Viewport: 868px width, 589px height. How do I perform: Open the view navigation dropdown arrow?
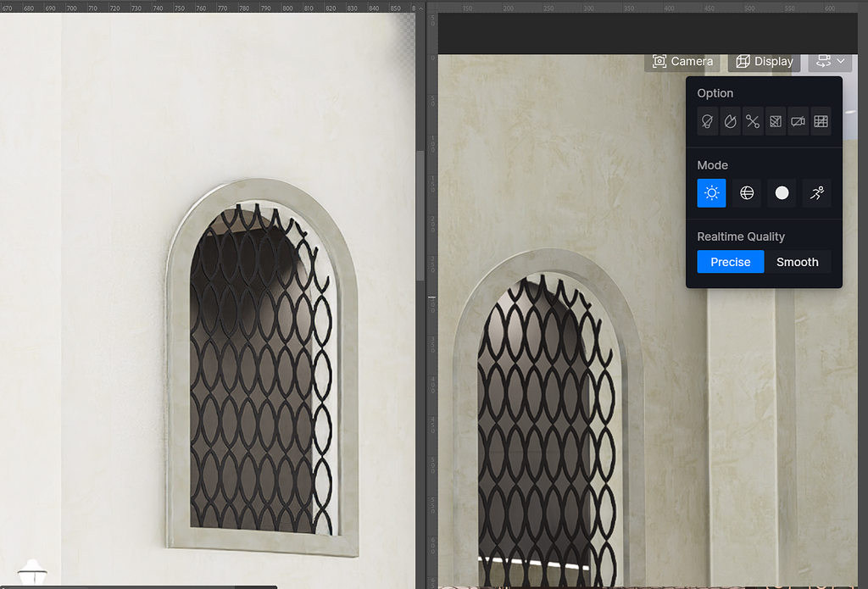(841, 61)
